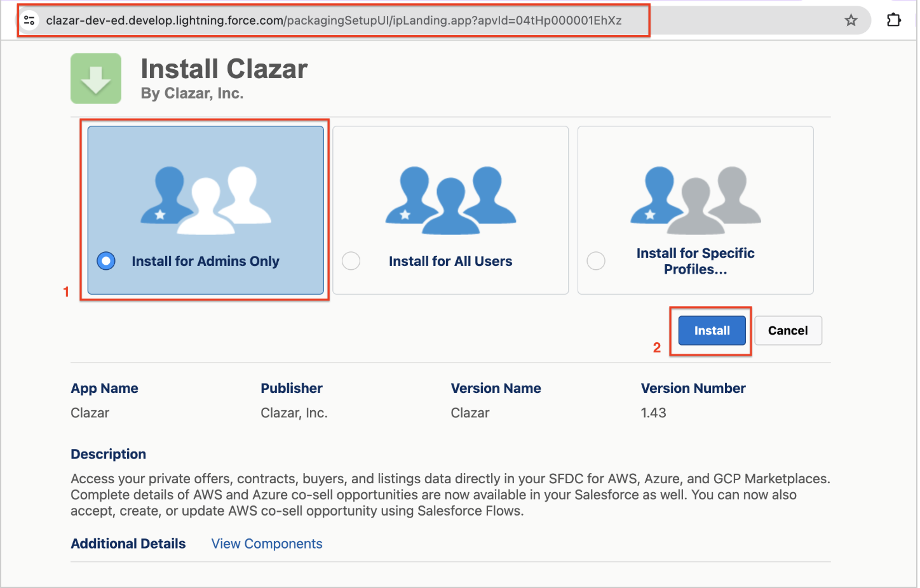Select the Install for Specific Profiles radio button
This screenshot has width=920, height=588.
[x=596, y=261]
